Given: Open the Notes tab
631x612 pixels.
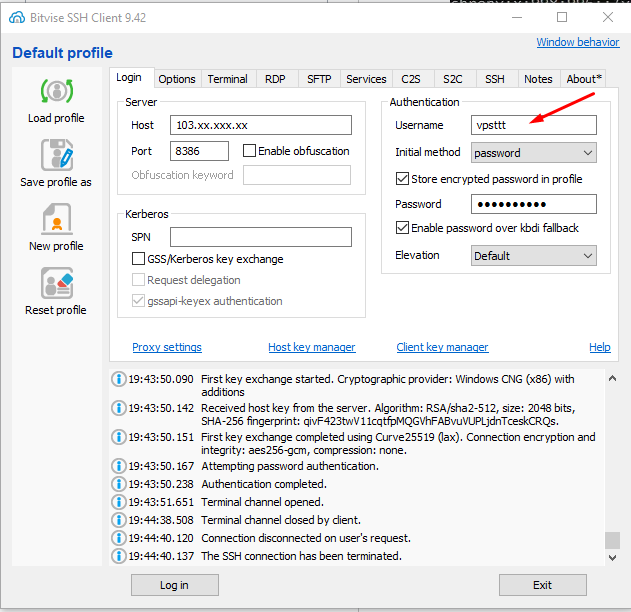Looking at the screenshot, I should pyautogui.click(x=538, y=79).
